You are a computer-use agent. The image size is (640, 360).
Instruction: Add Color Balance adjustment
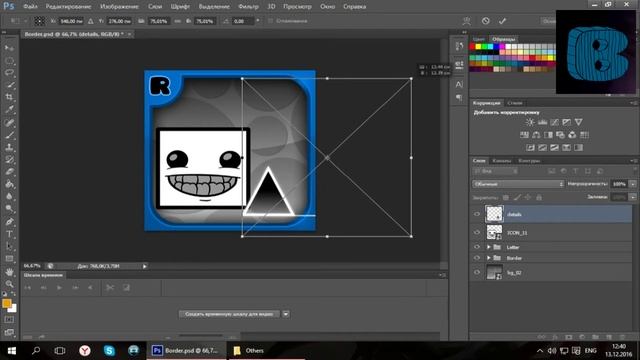click(536, 135)
